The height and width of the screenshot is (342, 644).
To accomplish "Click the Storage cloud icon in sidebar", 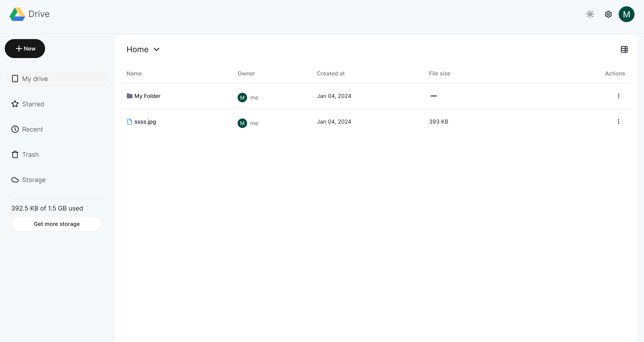I will (15, 180).
